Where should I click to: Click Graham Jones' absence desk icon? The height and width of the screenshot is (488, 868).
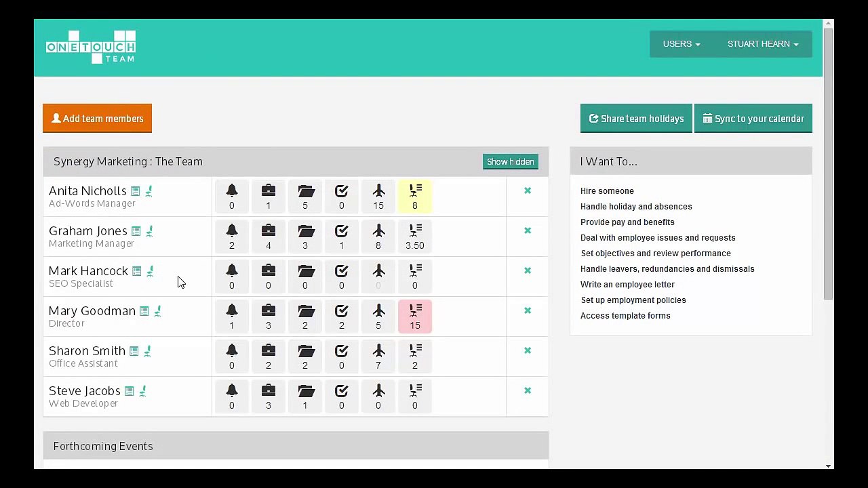point(415,237)
